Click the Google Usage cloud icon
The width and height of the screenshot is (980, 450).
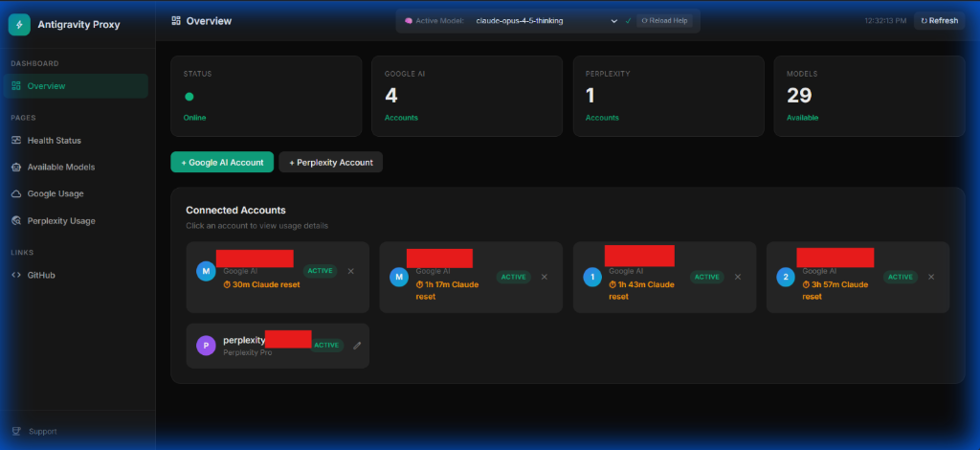tap(16, 193)
